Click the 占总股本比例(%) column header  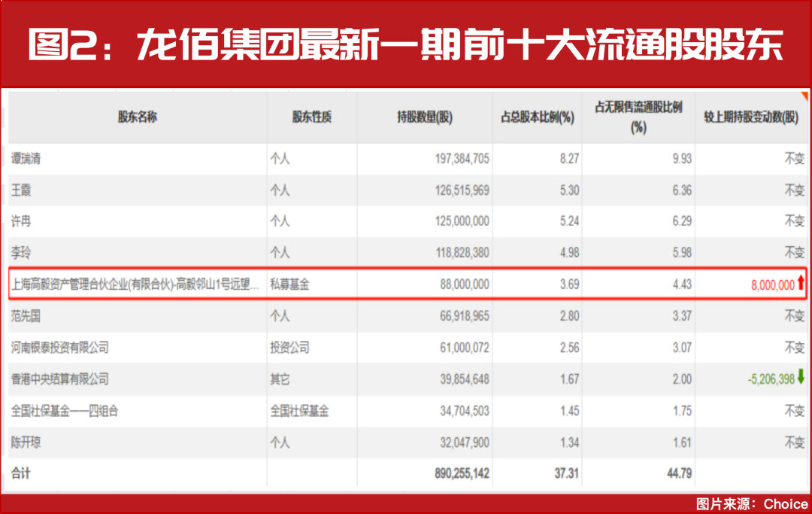coord(537,117)
